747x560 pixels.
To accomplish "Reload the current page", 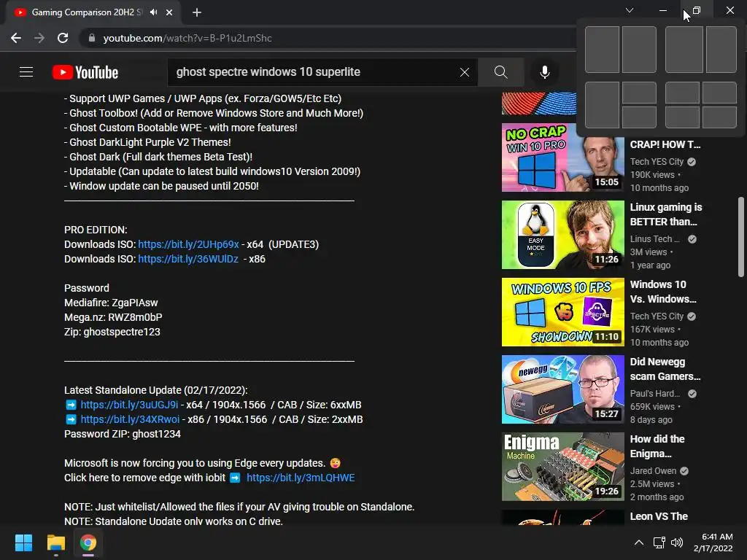I will point(63,38).
